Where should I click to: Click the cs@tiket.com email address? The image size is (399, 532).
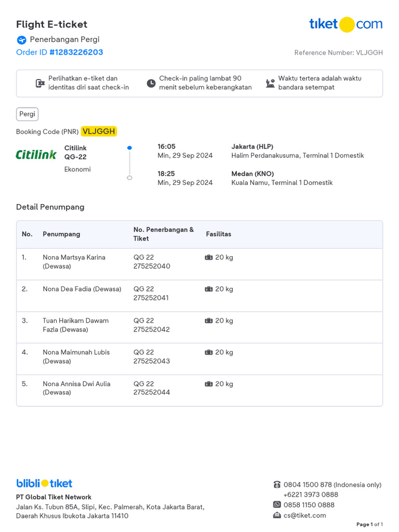tap(304, 515)
